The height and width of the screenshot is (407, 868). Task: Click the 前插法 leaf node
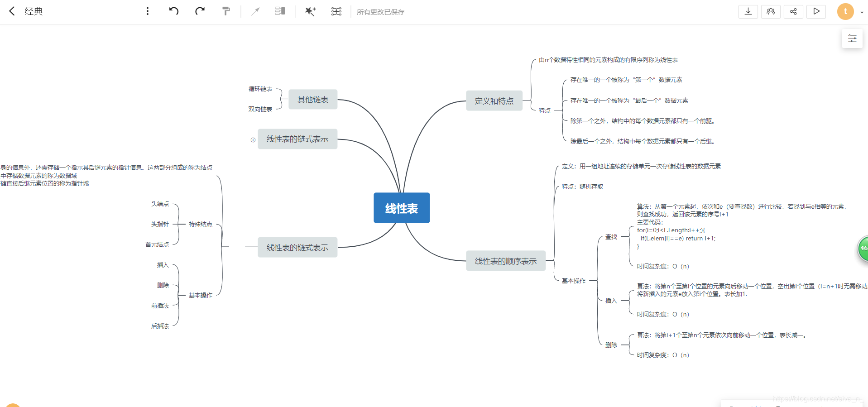[x=160, y=306]
